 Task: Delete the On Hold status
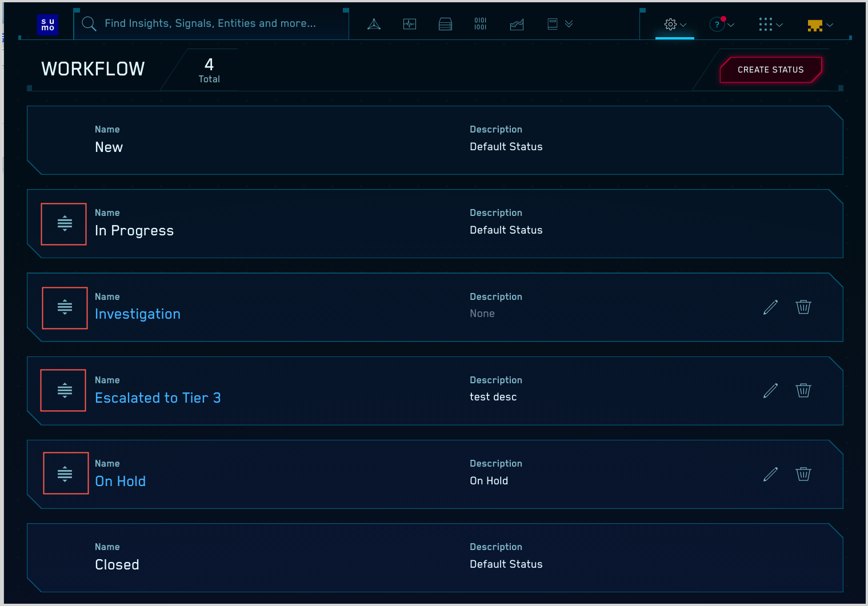click(x=803, y=474)
